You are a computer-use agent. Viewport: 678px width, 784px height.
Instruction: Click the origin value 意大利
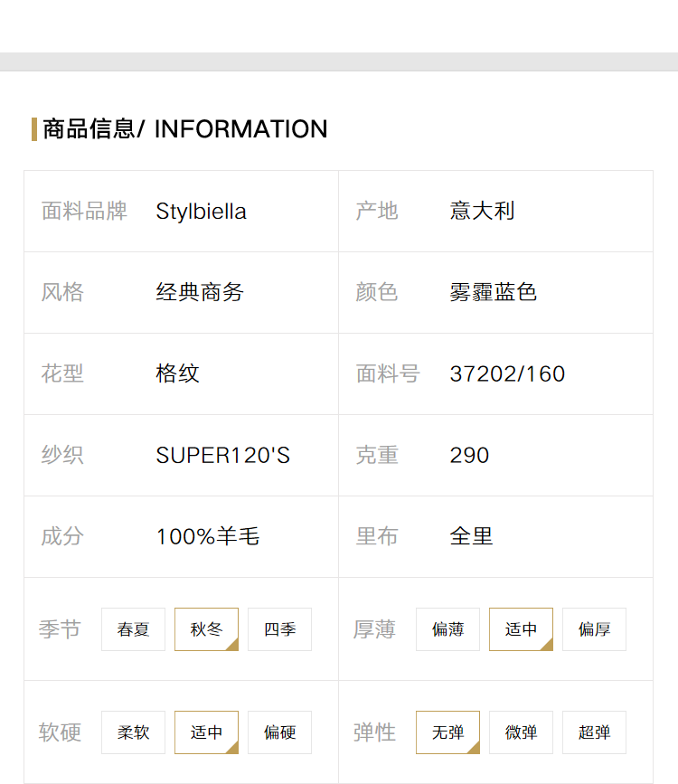click(x=482, y=211)
